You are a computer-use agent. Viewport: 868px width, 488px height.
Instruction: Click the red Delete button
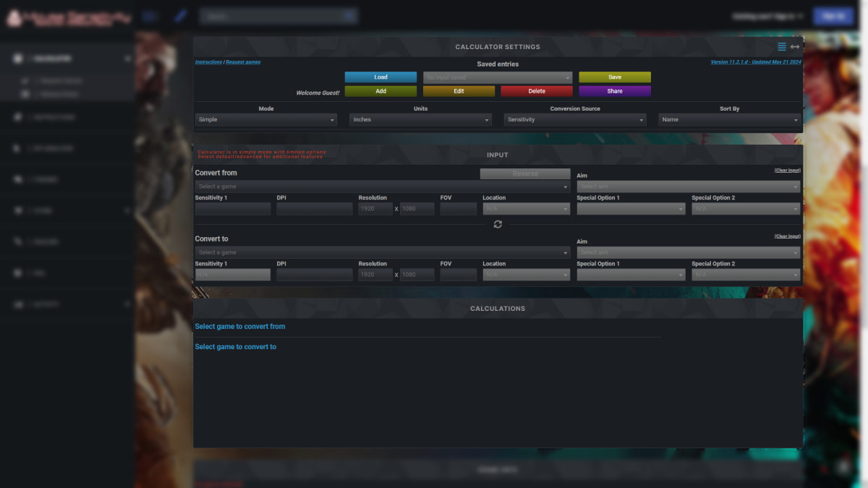(537, 90)
